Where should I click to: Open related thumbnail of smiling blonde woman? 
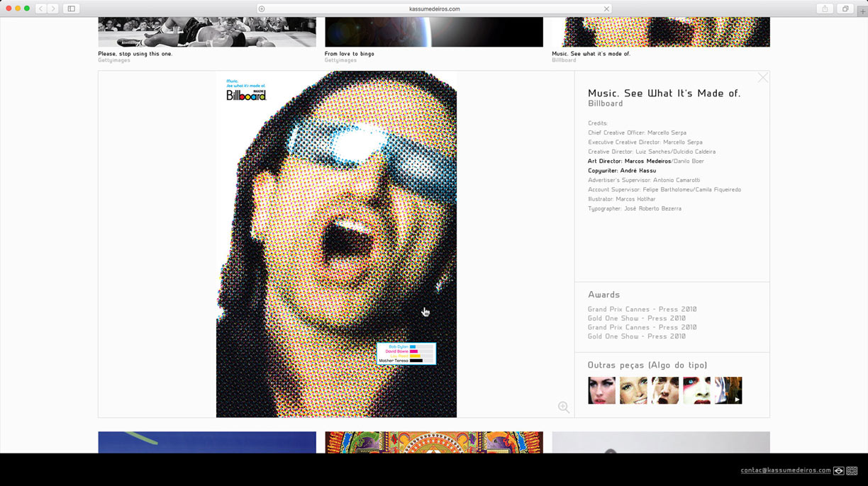633,390
